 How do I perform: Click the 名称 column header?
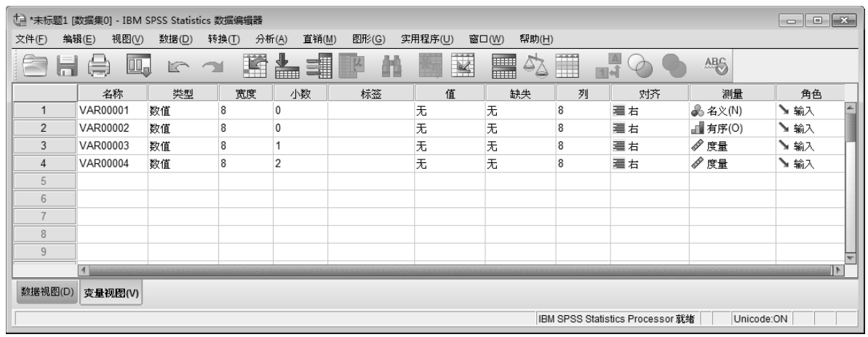[x=112, y=93]
